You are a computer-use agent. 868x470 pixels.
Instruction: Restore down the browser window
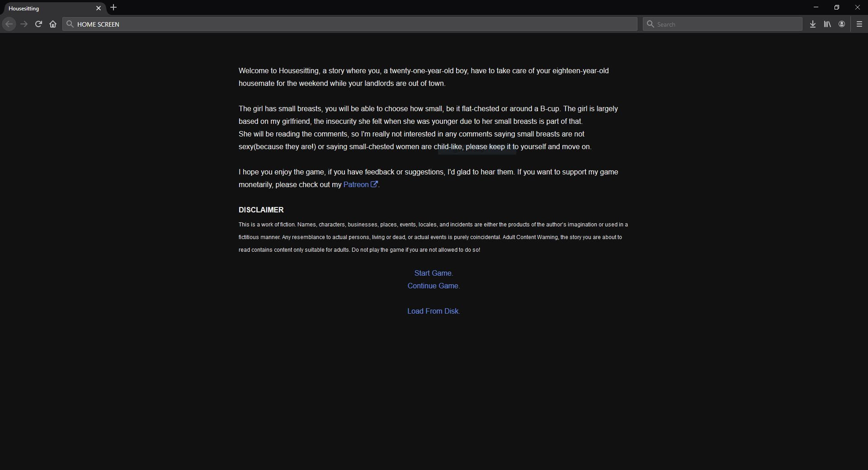pyautogui.click(x=836, y=8)
